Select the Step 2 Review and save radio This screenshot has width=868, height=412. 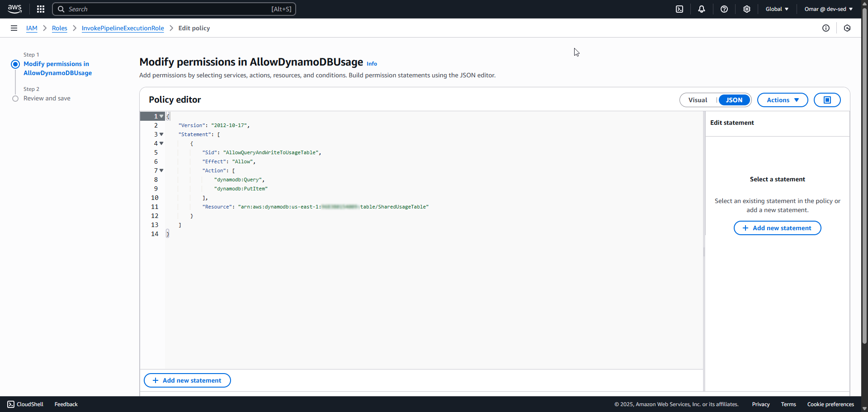[15, 99]
